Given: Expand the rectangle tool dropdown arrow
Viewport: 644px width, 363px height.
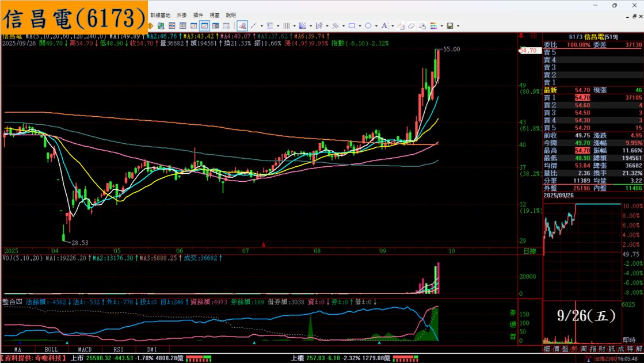Looking at the screenshot, I should (x=360, y=26).
